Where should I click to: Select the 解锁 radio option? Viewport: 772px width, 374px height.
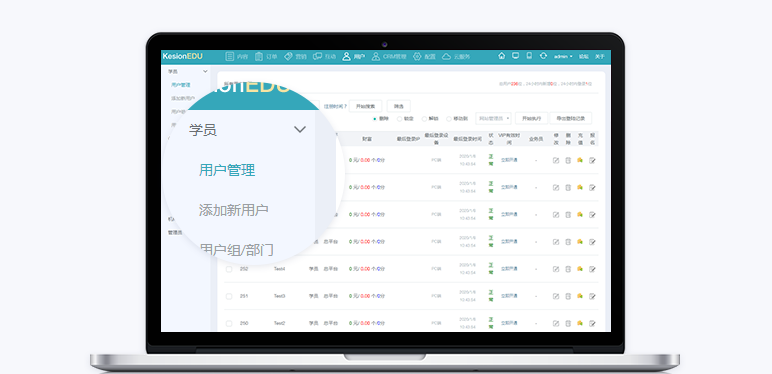tap(424, 119)
